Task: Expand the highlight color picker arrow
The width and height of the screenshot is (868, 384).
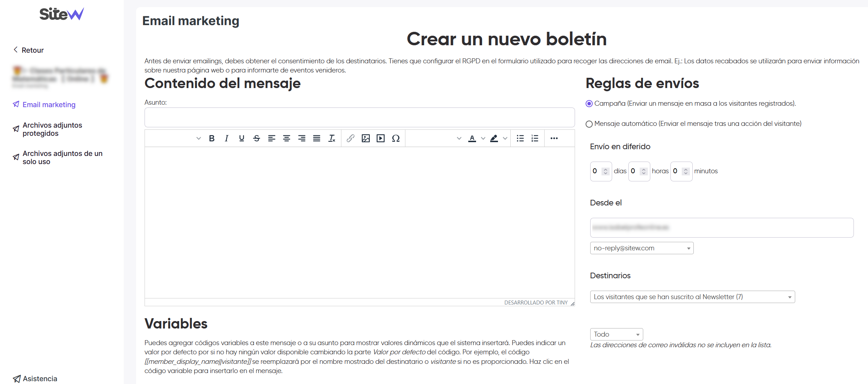Action: [505, 138]
